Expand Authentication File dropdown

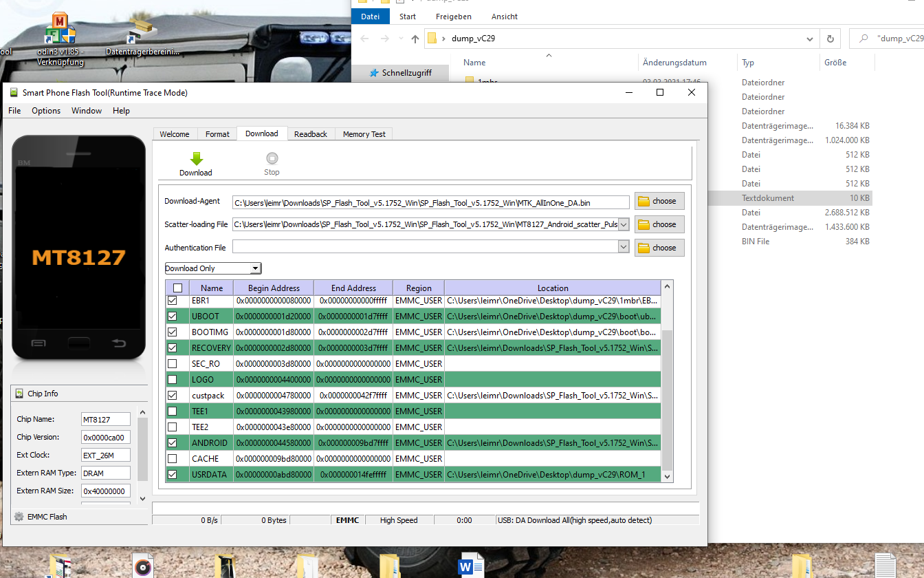click(624, 247)
